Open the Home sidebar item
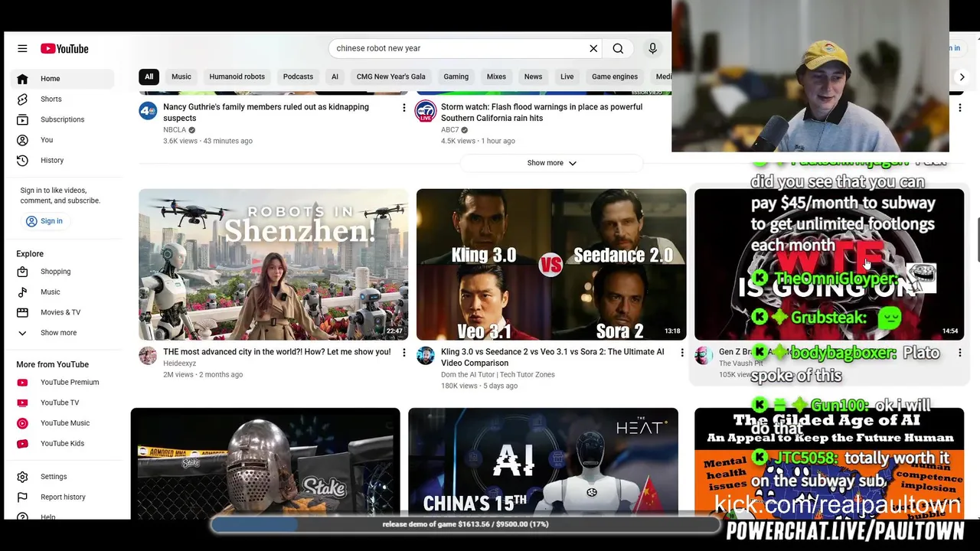The height and width of the screenshot is (551, 980). pos(62,78)
